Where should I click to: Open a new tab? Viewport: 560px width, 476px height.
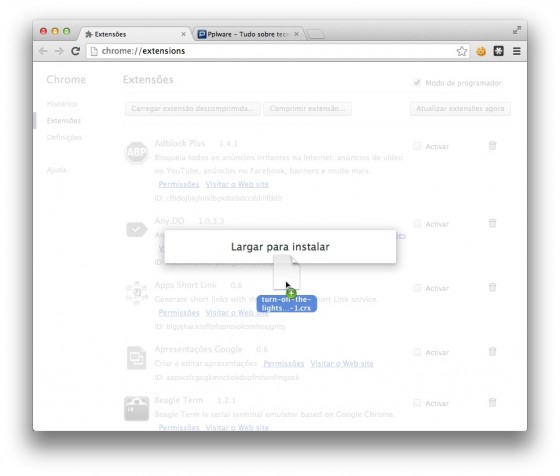(316, 34)
